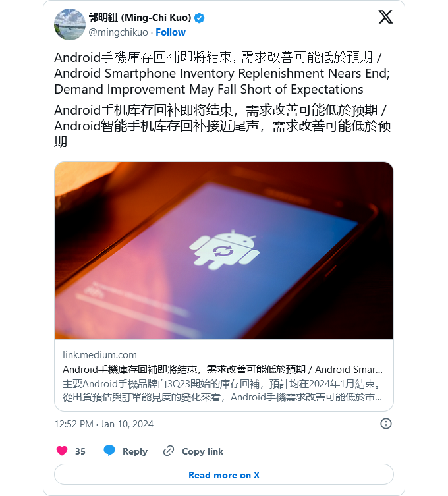
Task: Click the 35 likes count
Action: 80,451
